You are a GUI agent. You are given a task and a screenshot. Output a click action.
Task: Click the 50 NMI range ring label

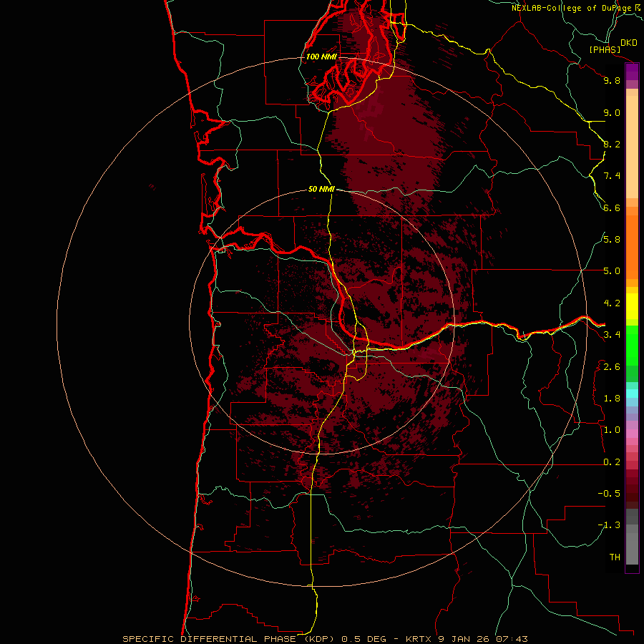tap(321, 189)
